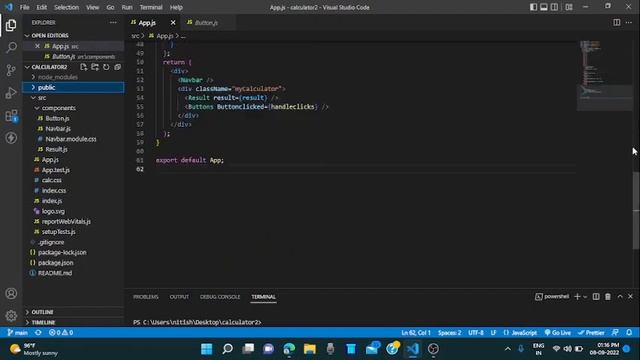The image size is (640, 360).
Task: Open the Manage gear icon
Action: coord(11,316)
